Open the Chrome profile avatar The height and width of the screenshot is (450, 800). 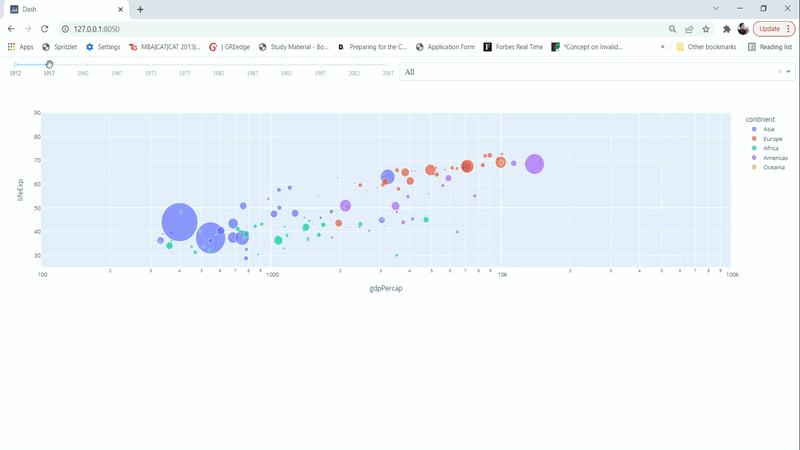coord(743,29)
